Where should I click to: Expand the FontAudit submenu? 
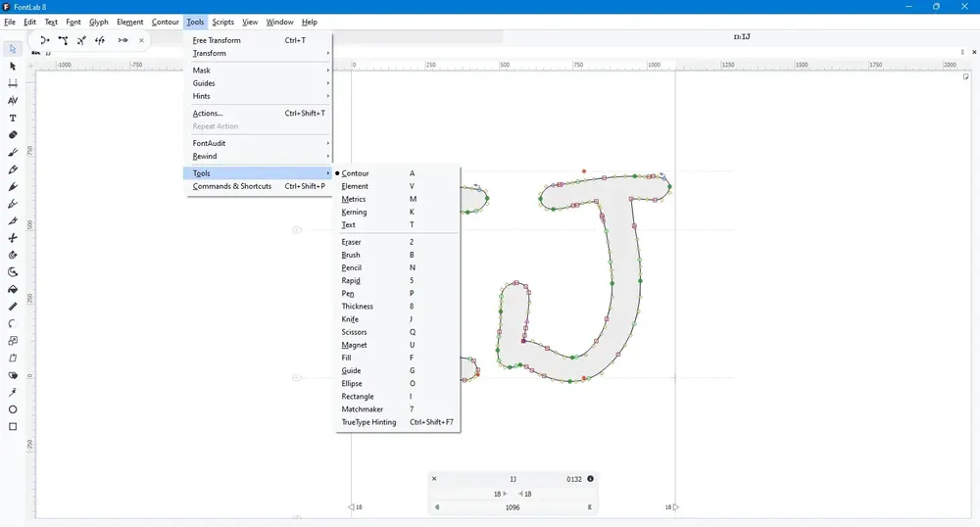(259, 143)
